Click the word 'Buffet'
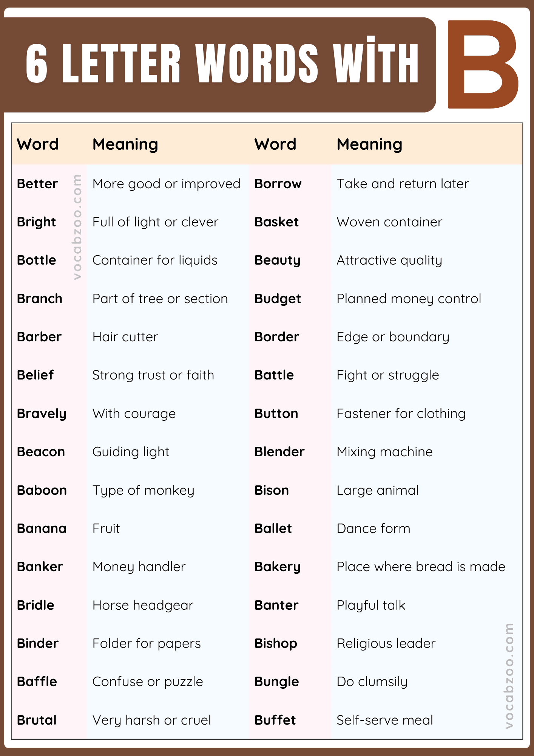Viewport: 534px width, 756px height. [x=275, y=720]
